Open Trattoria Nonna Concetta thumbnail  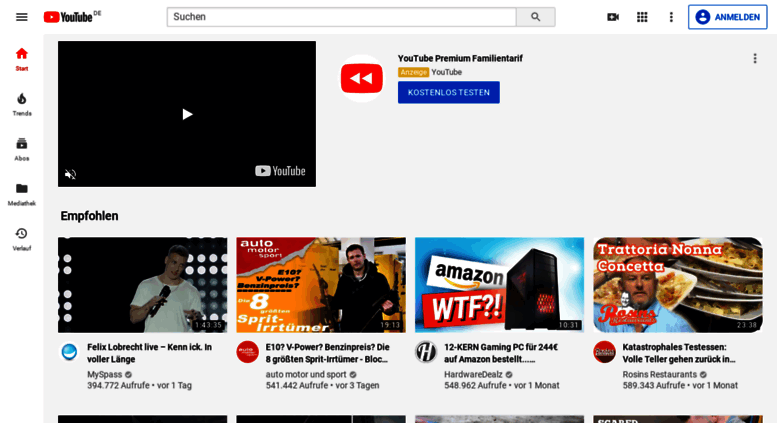[x=678, y=285]
